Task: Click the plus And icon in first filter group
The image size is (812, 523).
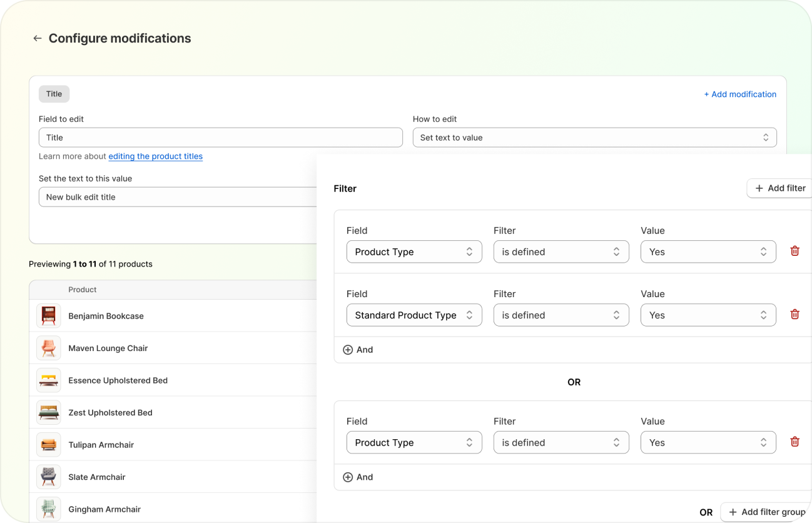Action: 348,350
